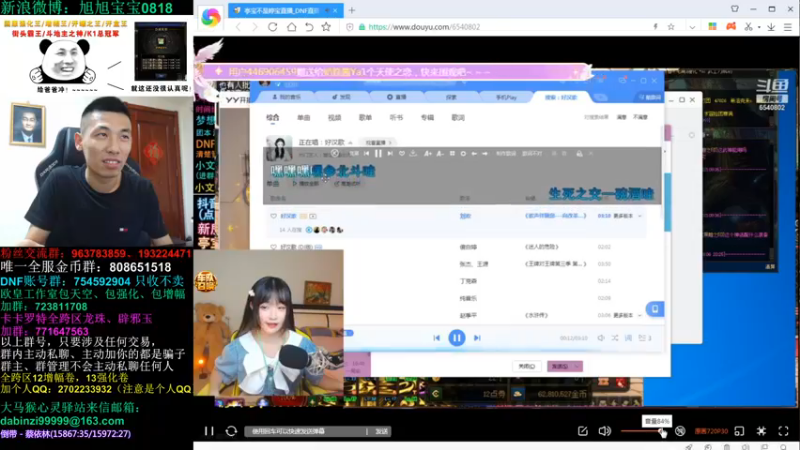The image size is (800, 450).
Task: Enable the mini-window picture mode icon
Action: (x=739, y=431)
